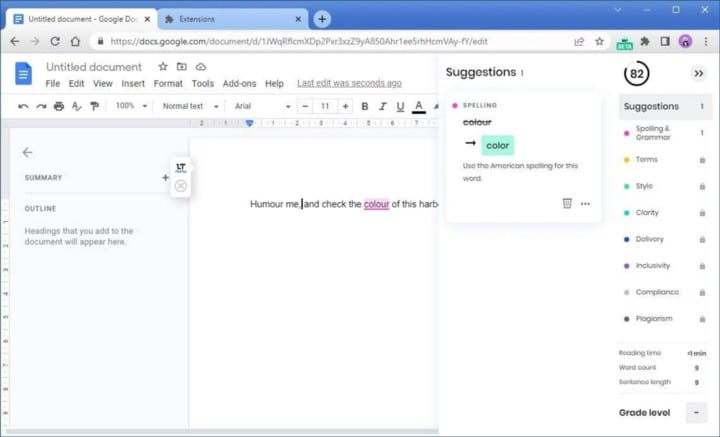720x437 pixels.
Task: Open the Add-ons menu
Action: point(239,84)
